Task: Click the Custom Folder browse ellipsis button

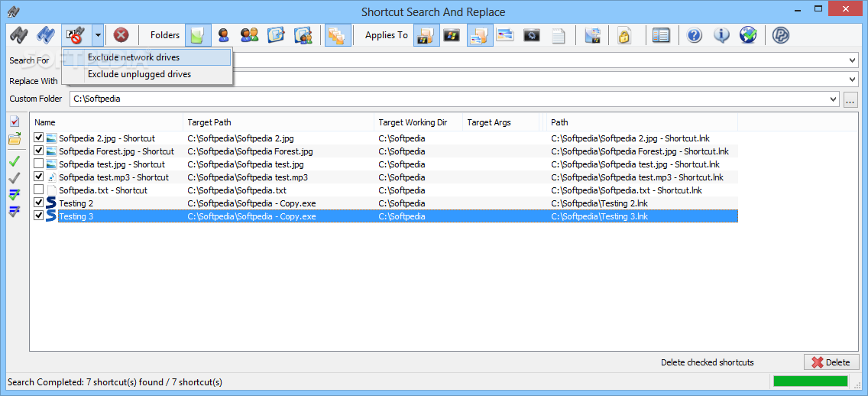Action: (851, 99)
